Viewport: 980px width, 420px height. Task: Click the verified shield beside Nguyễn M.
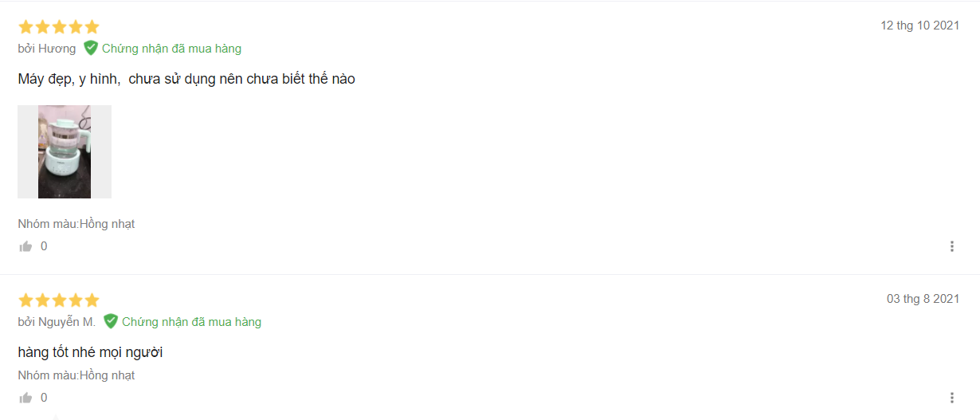[111, 321]
